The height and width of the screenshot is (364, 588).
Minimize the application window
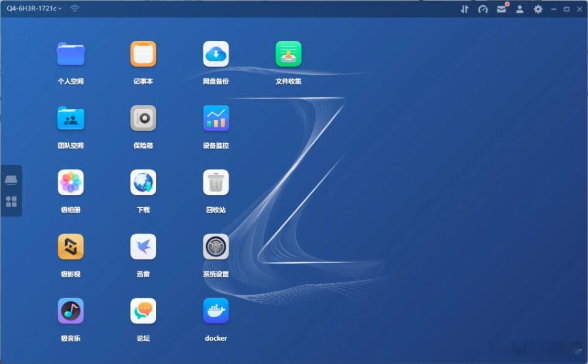pyautogui.click(x=554, y=9)
